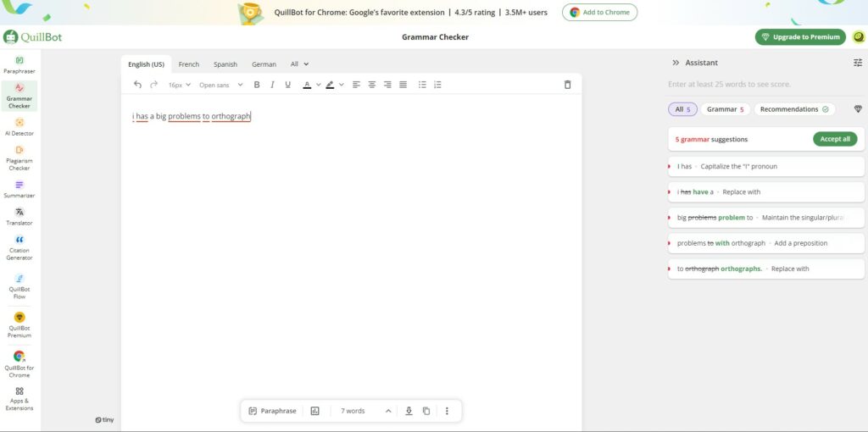Image resolution: width=868 pixels, height=432 pixels.
Task: Click underlined word 'problems' in editor
Action: coord(184,117)
